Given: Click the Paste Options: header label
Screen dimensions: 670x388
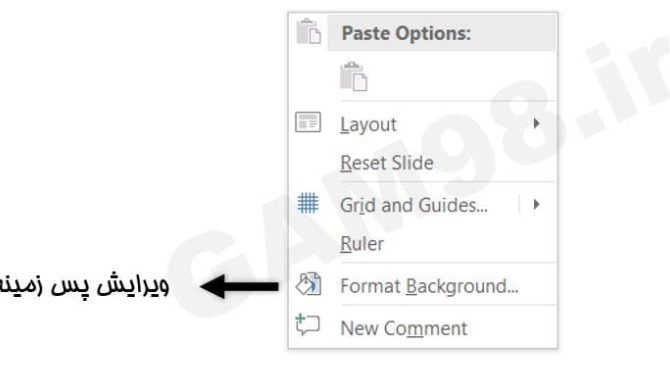Looking at the screenshot, I should tap(406, 33).
